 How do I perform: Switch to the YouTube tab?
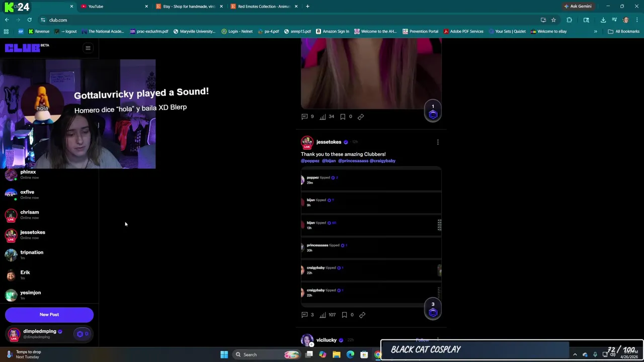click(x=113, y=7)
